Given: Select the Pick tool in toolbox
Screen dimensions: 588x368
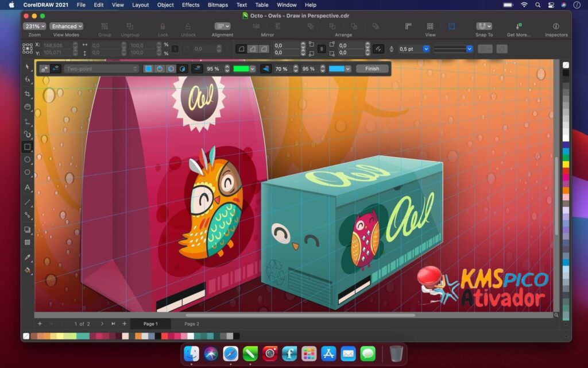Looking at the screenshot, I should 28,67.
